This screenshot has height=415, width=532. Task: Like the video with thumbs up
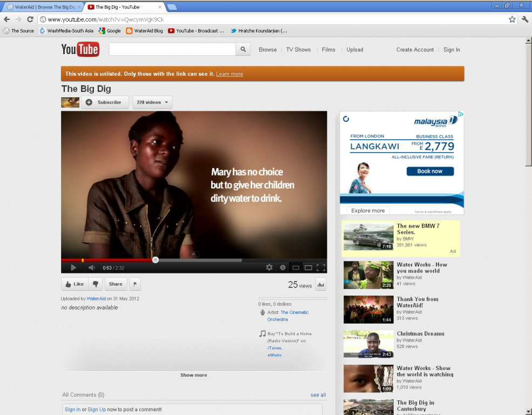[74, 284]
